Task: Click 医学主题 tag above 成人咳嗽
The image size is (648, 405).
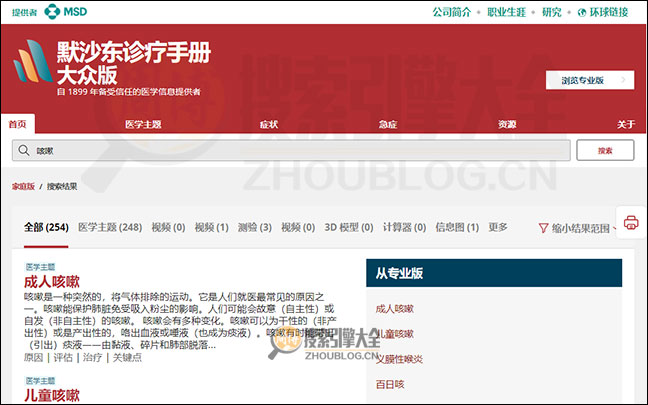Action: [40, 267]
